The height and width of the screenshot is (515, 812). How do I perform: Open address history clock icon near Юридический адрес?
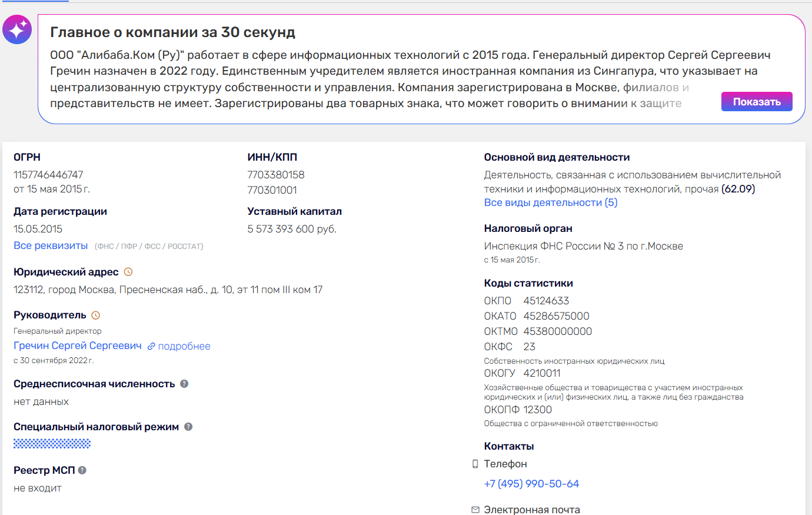128,272
